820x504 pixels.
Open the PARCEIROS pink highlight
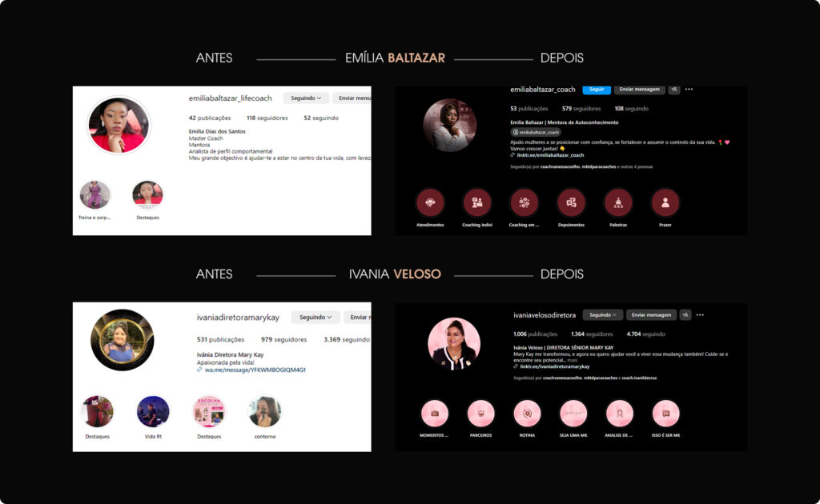coord(480,413)
